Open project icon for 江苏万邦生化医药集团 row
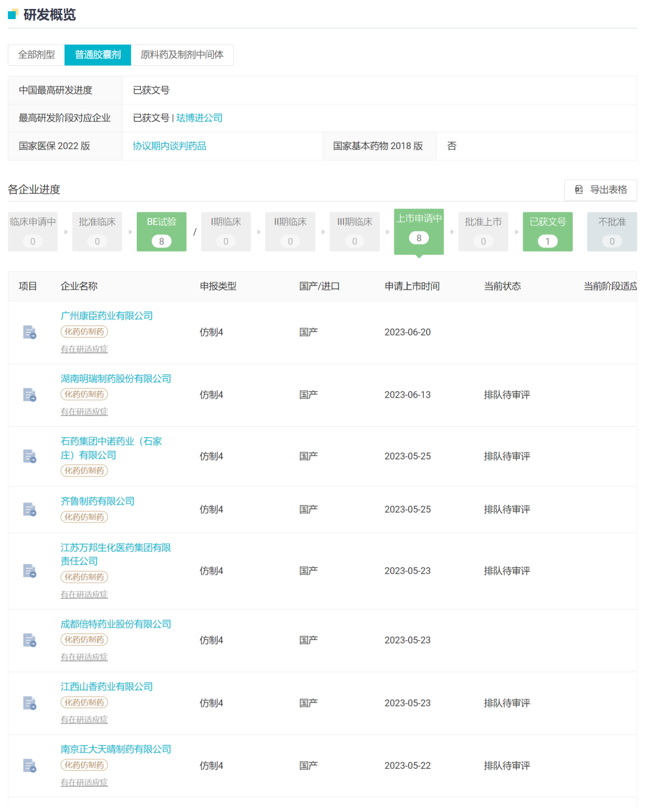Viewport: 645px width, 812px height. (29, 571)
